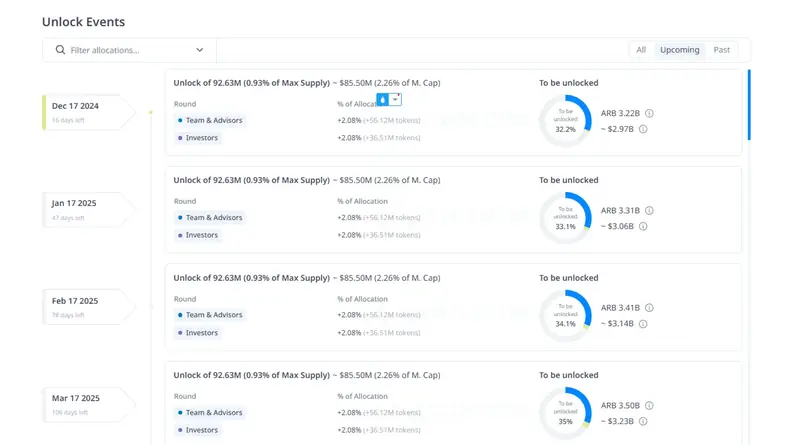Screen dimensions: 800x445
Task: Click Investors tag in Dec 17 card
Action: 198,138
